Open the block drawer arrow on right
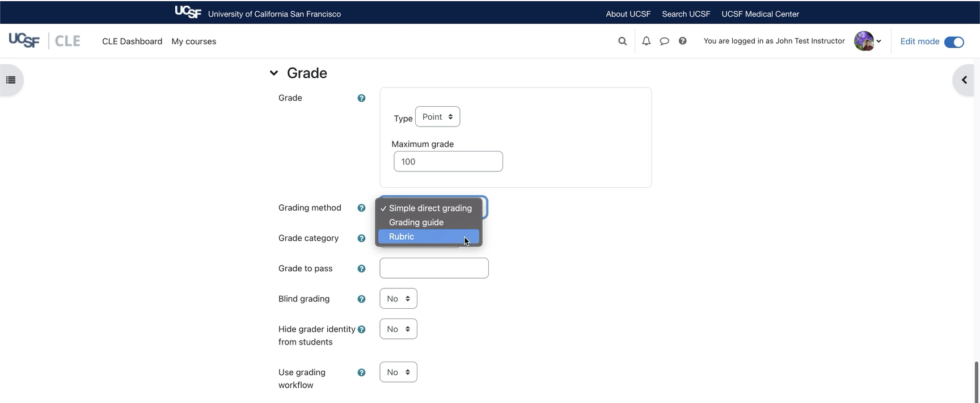 tap(964, 80)
